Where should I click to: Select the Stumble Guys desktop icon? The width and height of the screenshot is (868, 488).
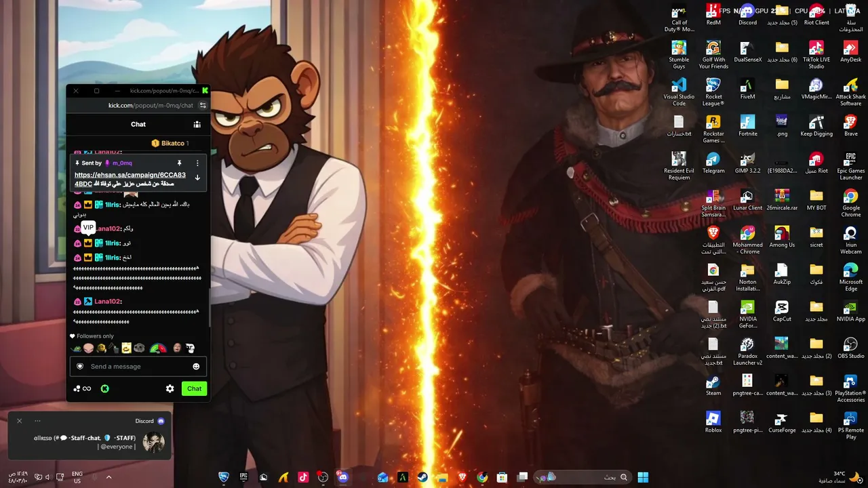679,55
